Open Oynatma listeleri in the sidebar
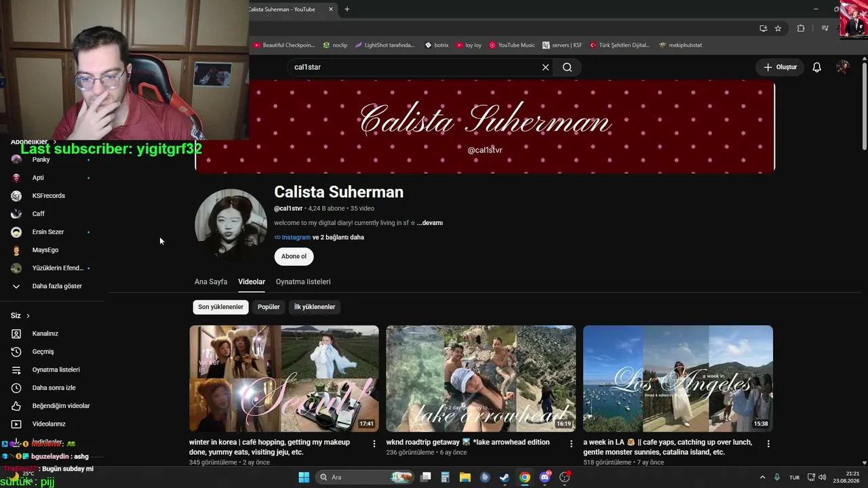 (54, 370)
